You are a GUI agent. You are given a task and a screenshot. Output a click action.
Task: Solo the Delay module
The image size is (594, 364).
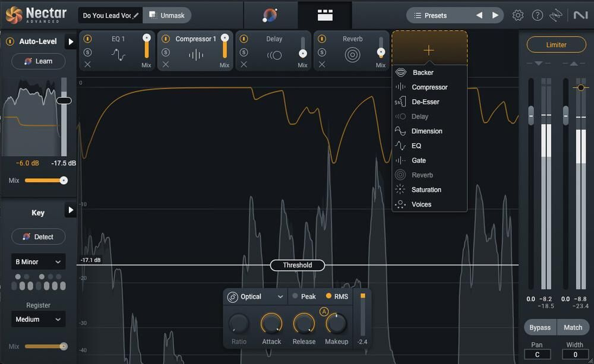pos(244,52)
